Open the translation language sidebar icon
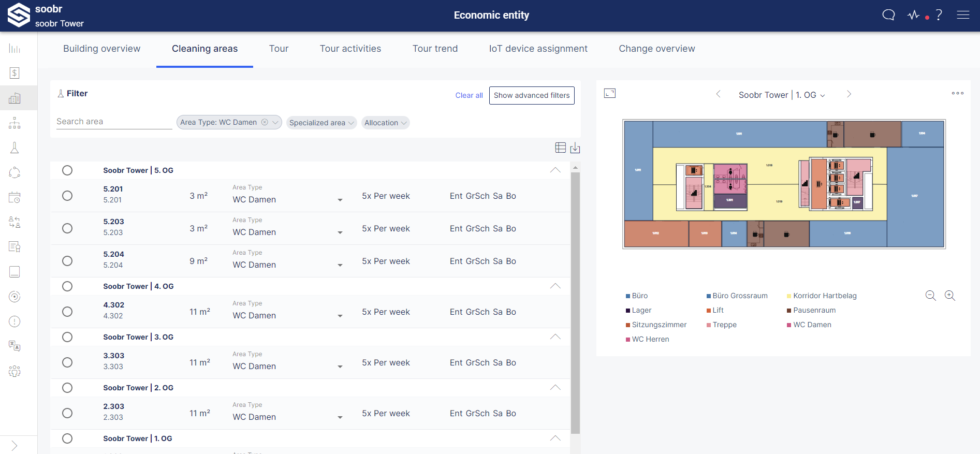 (x=14, y=346)
